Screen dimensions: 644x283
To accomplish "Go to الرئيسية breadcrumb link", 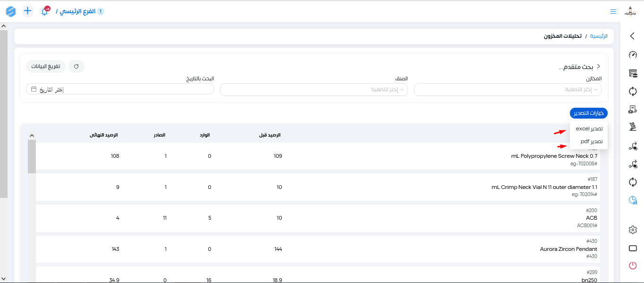I will point(599,36).
